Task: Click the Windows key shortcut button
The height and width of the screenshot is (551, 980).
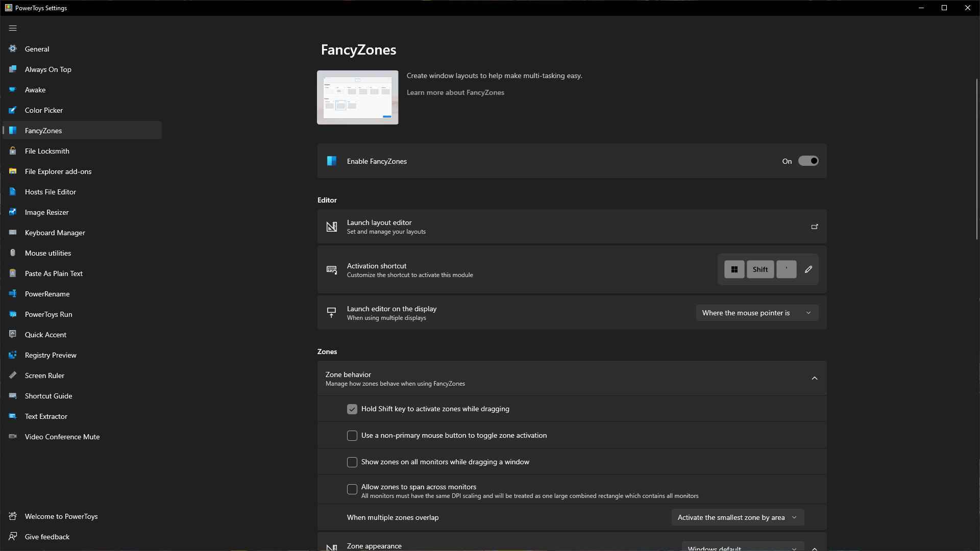Action: pyautogui.click(x=734, y=269)
